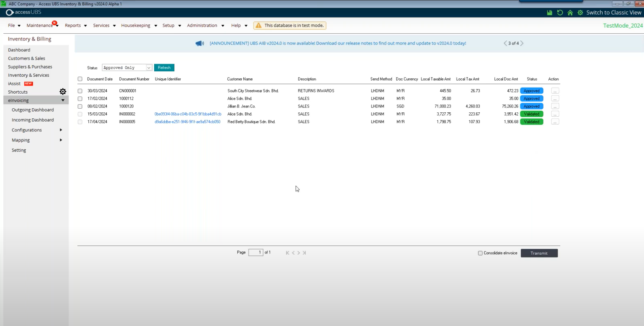Jump to first page of results
644x326 pixels.
[x=288, y=253]
